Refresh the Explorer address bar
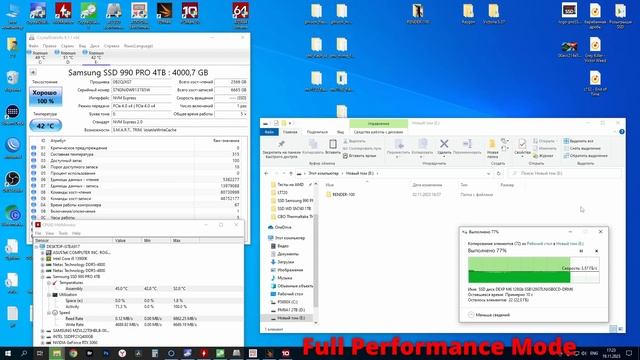Image resolution: width=640 pixels, height=360 pixels. pyautogui.click(x=498, y=173)
